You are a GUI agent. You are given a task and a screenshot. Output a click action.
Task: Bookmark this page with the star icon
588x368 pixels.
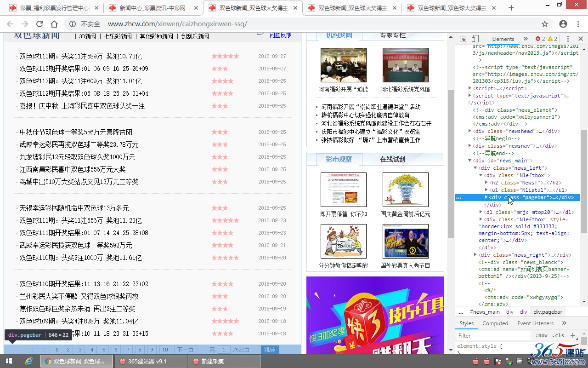[545, 24]
